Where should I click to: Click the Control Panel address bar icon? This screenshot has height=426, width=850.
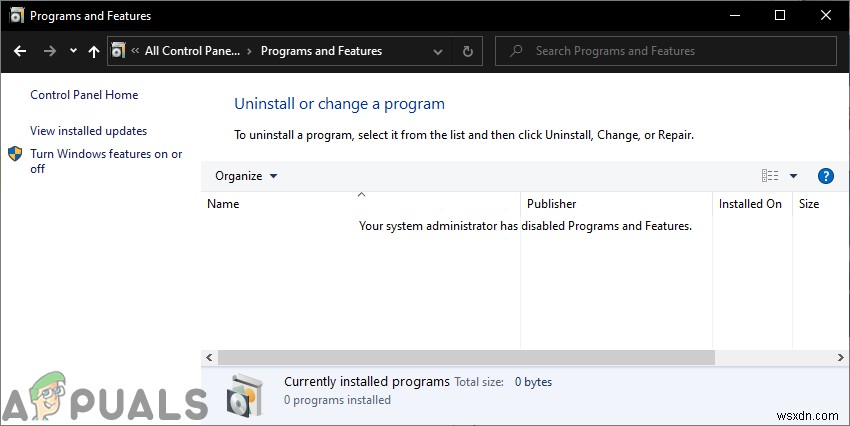(x=119, y=51)
